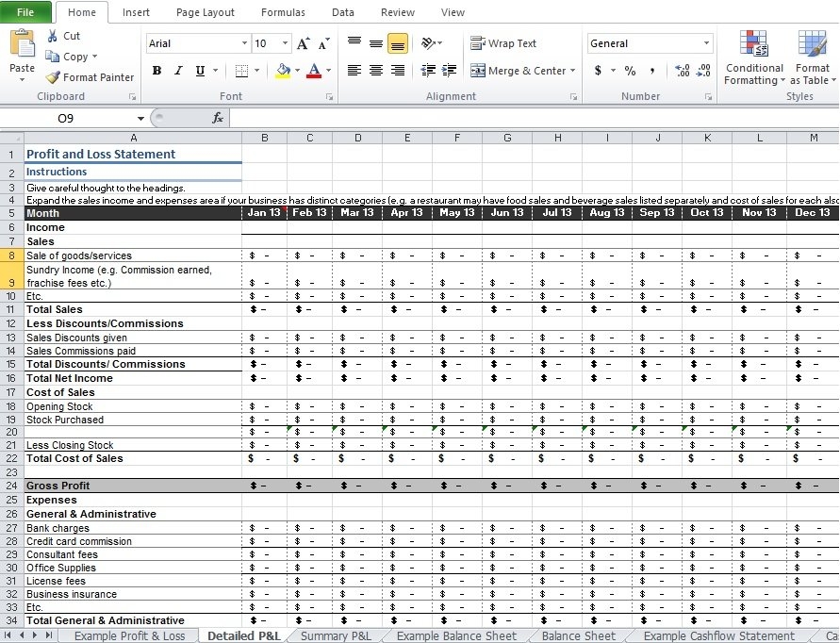Switch to the Page Layout ribbon tab
This screenshot has width=840, height=643.
(205, 12)
